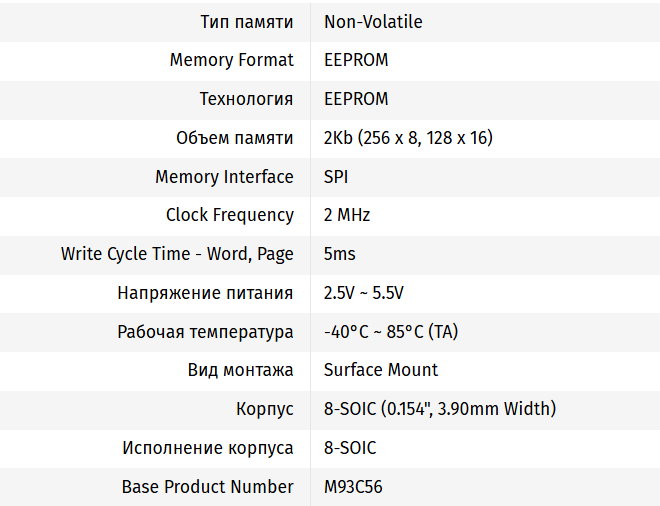This screenshot has width=660, height=506.
Task: Select the 'Memory Format' label
Action: coord(231,60)
